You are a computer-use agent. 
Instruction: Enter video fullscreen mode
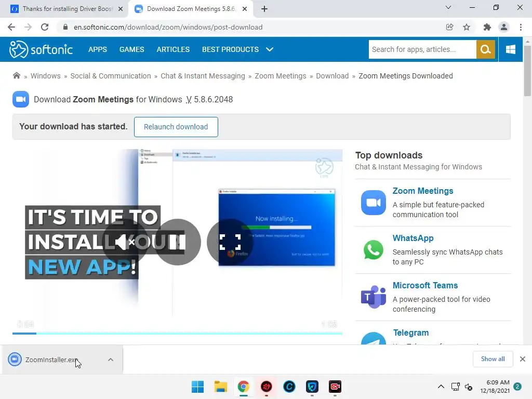point(230,242)
